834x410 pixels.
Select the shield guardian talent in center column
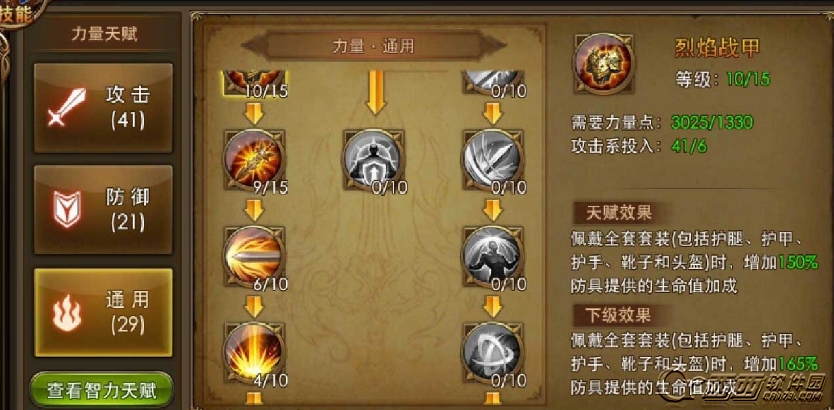[x=374, y=158]
